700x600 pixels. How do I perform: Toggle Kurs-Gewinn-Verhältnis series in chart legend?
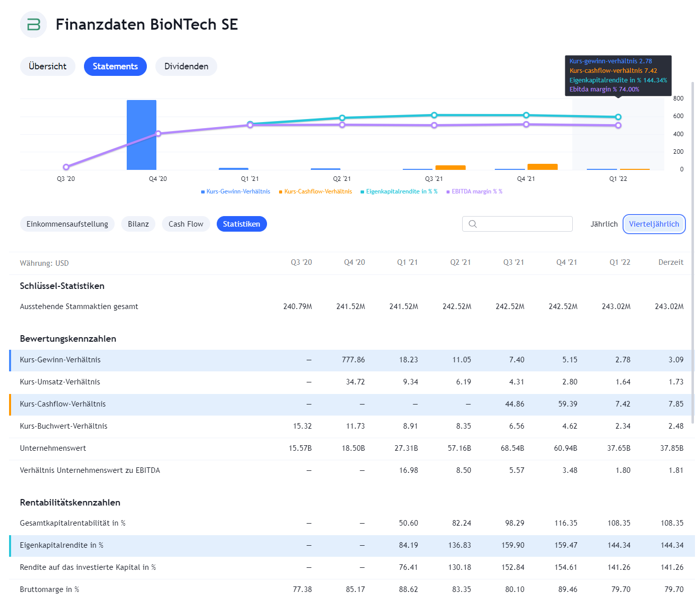point(236,191)
